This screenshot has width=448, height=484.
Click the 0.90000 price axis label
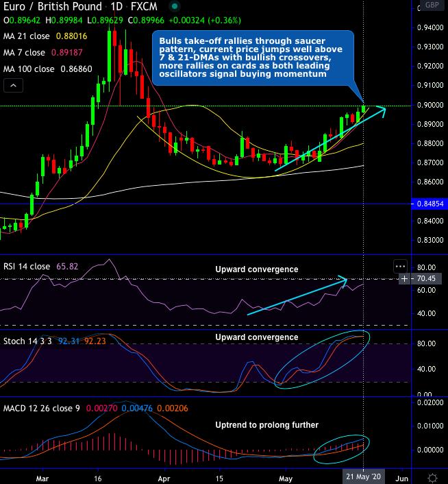point(430,105)
